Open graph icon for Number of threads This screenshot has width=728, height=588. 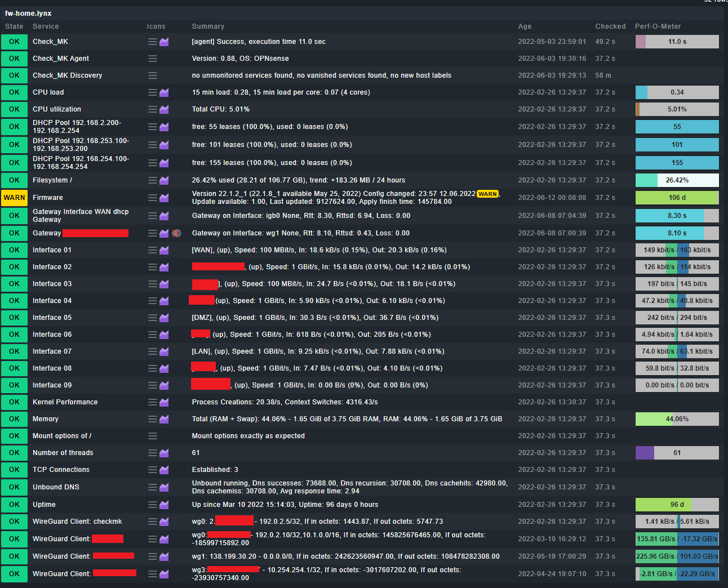tap(164, 453)
